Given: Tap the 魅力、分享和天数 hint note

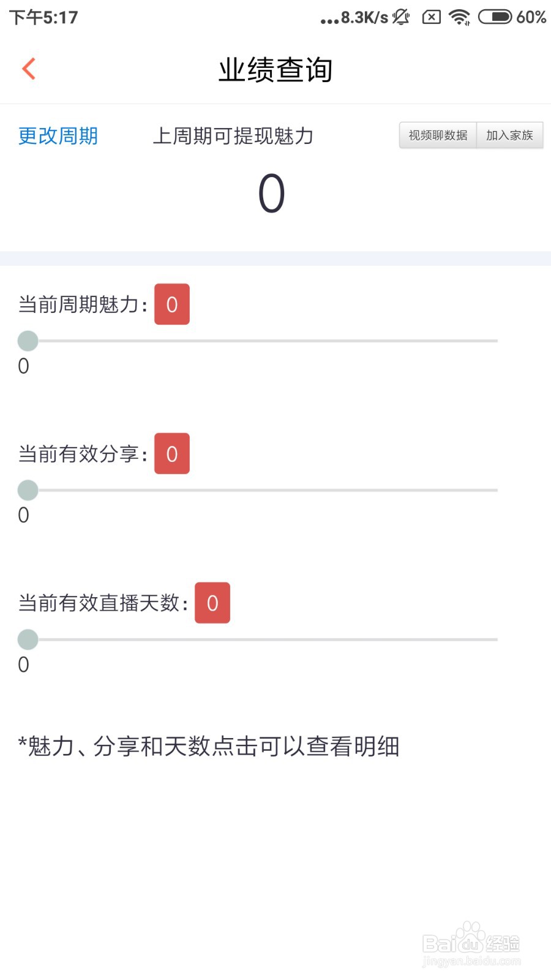Looking at the screenshot, I should pos(209,746).
